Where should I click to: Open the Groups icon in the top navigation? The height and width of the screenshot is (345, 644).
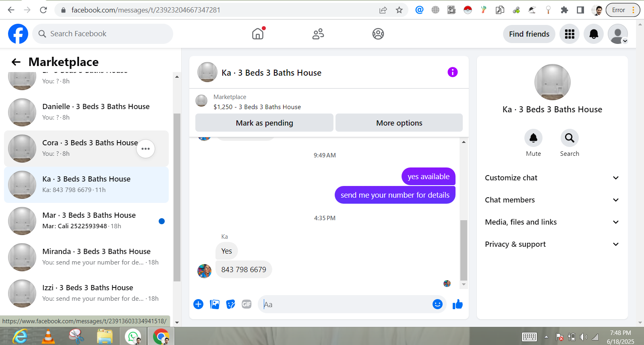point(378,34)
